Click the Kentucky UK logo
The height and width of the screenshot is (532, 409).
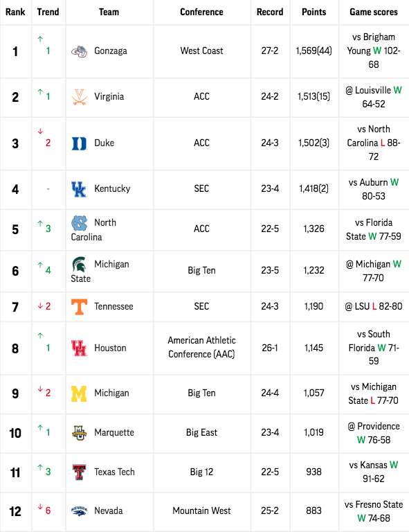click(79, 189)
